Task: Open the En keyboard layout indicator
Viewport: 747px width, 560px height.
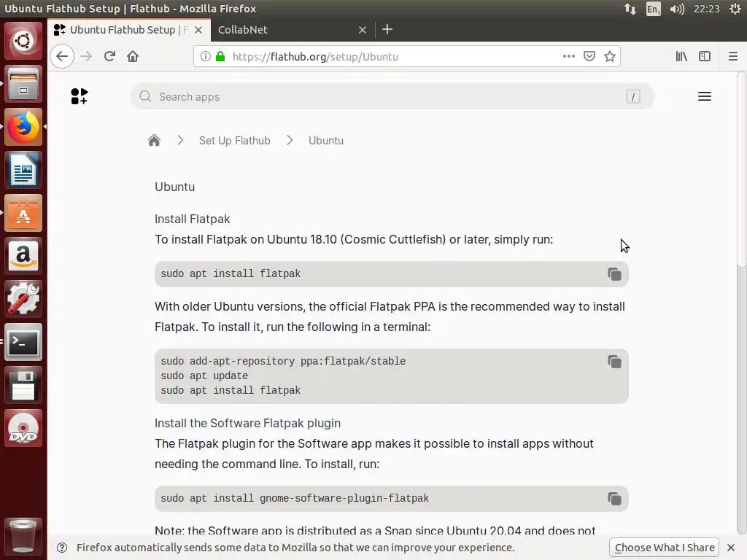Action: pyautogui.click(x=653, y=9)
